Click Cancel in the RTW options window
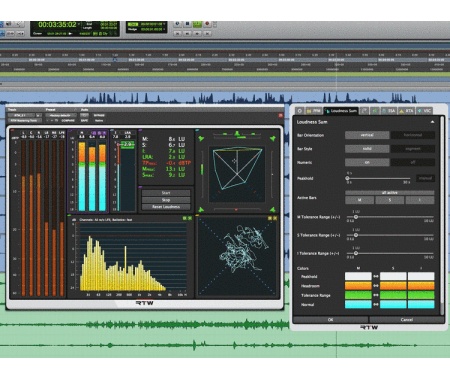Image resolution: width=450 pixels, height=380 pixels. tap(407, 320)
